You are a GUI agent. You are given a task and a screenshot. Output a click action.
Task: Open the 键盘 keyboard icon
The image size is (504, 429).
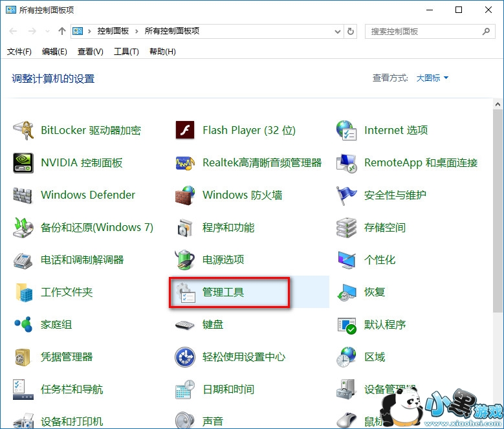[x=185, y=325]
